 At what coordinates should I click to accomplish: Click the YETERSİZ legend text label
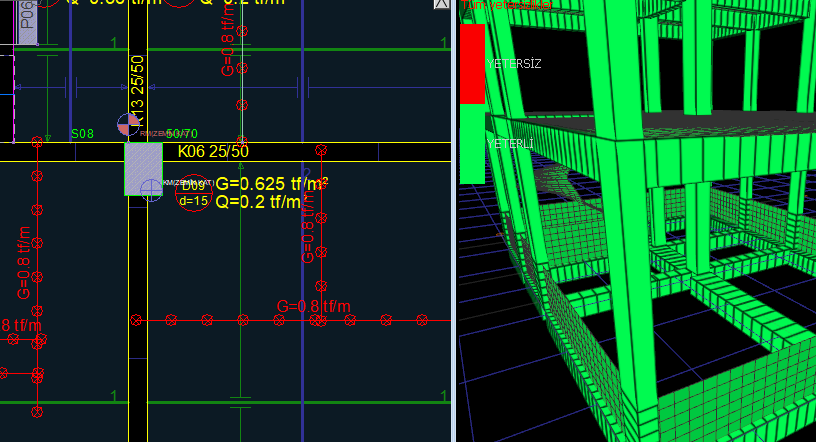(x=514, y=63)
